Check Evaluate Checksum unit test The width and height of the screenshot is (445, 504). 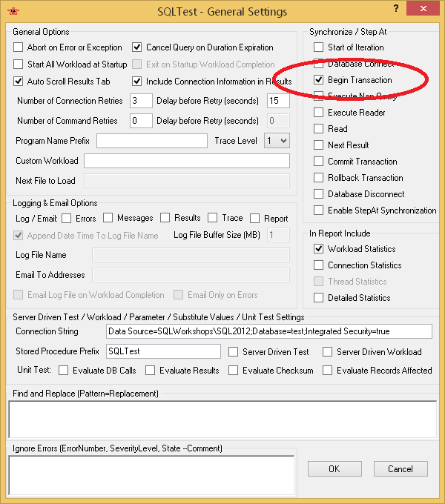pyautogui.click(x=234, y=371)
